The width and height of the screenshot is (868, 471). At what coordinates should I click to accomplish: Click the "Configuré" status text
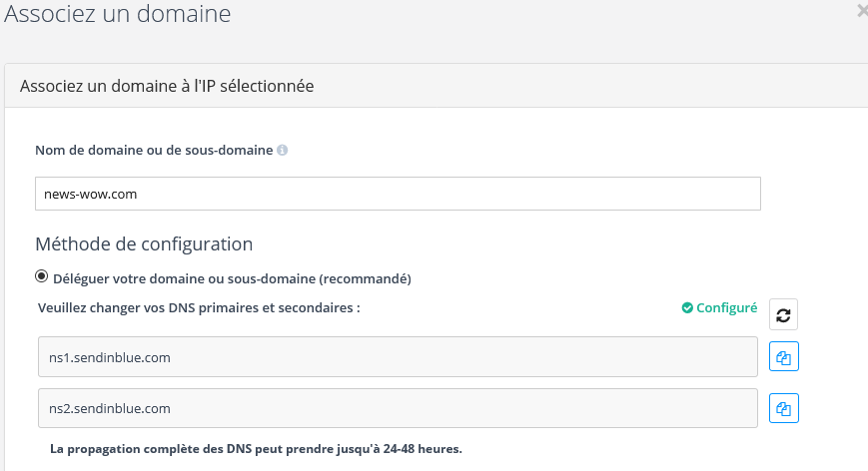coord(726,308)
